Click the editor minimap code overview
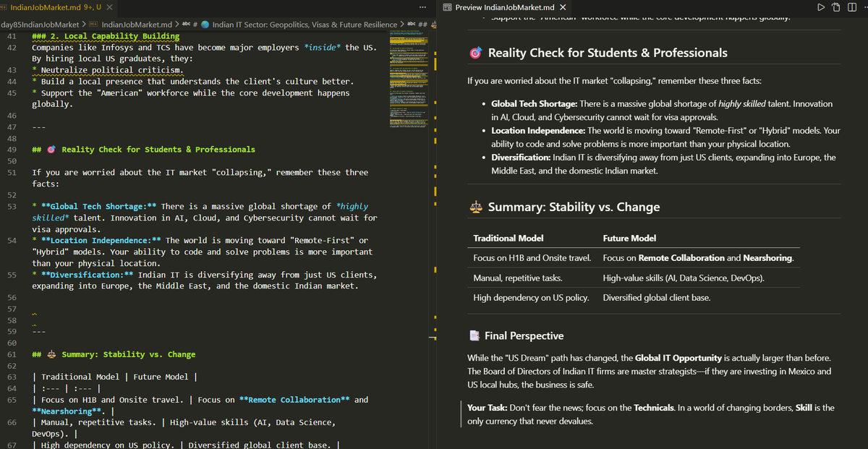The image size is (868, 449). tap(409, 80)
